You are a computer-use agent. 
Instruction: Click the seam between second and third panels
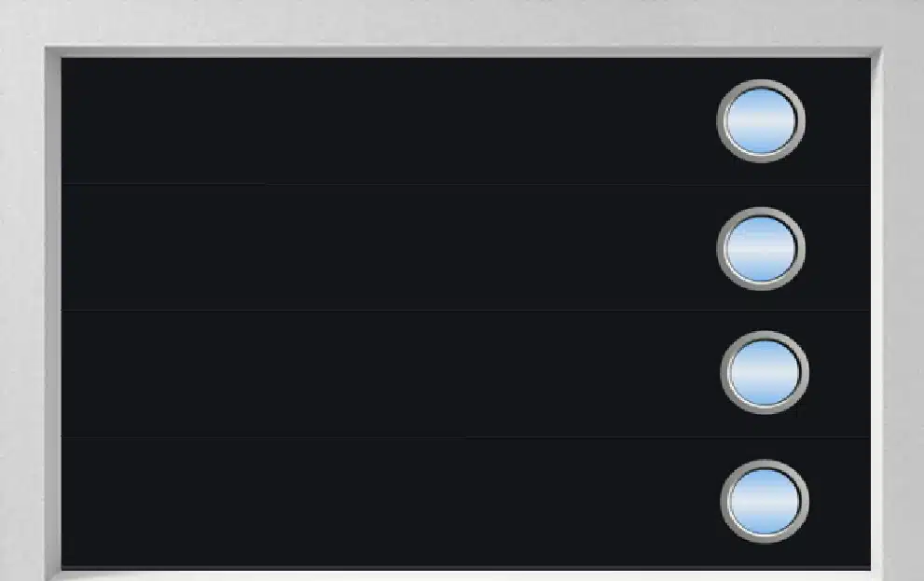(x=465, y=311)
